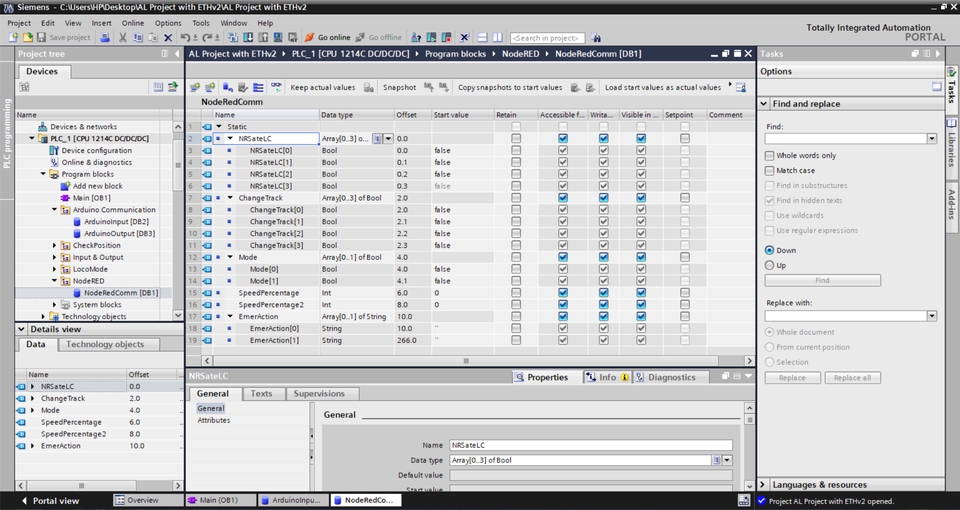Toggle Retain checkbox for NRSateLC row
The width and height of the screenshot is (960, 510).
pos(516,138)
